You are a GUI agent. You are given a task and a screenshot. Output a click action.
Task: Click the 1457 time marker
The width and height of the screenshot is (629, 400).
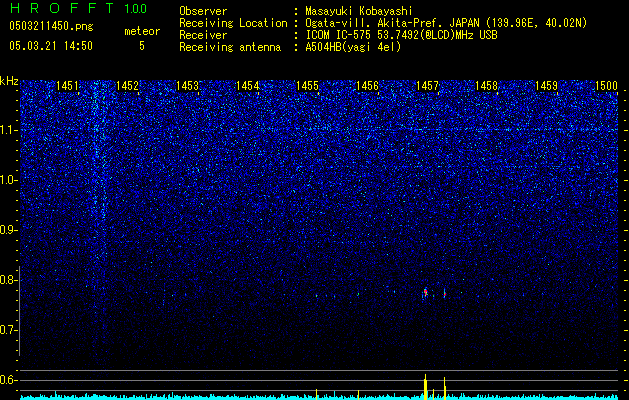coord(427,86)
